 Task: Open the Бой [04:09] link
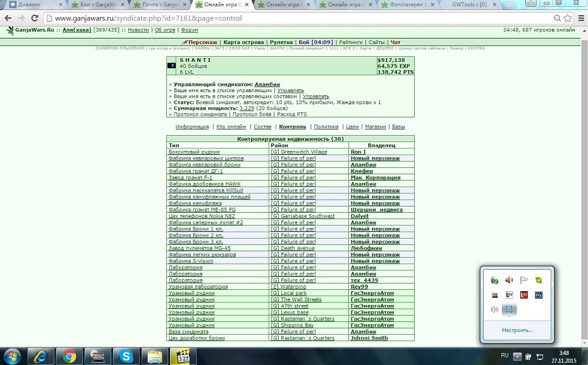coord(315,42)
